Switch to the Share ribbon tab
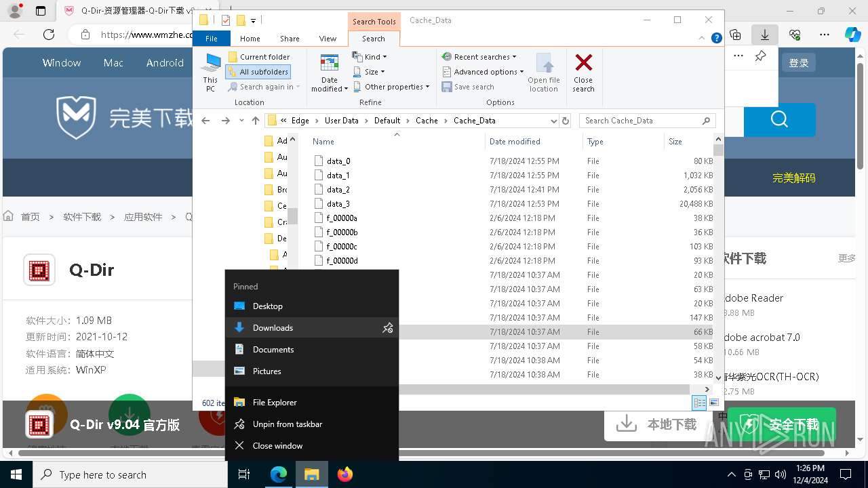 (x=290, y=39)
